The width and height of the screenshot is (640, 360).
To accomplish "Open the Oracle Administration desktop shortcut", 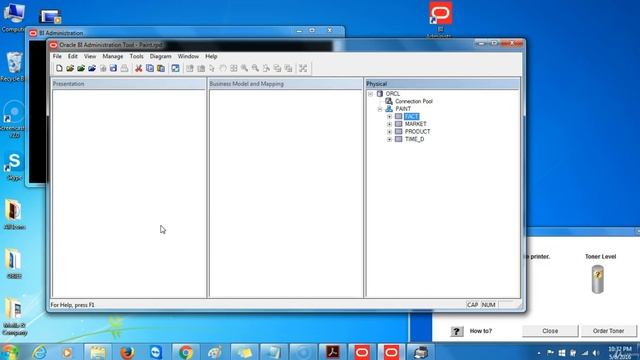I will pos(440,20).
